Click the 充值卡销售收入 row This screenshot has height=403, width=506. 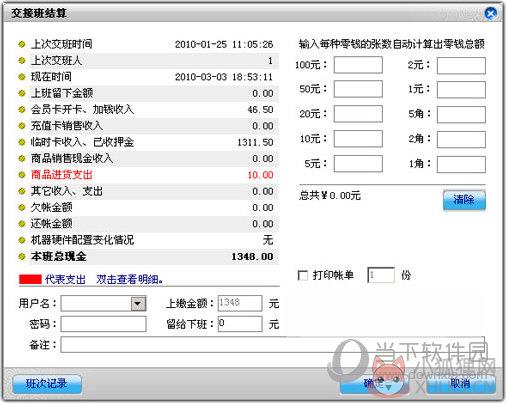149,126
